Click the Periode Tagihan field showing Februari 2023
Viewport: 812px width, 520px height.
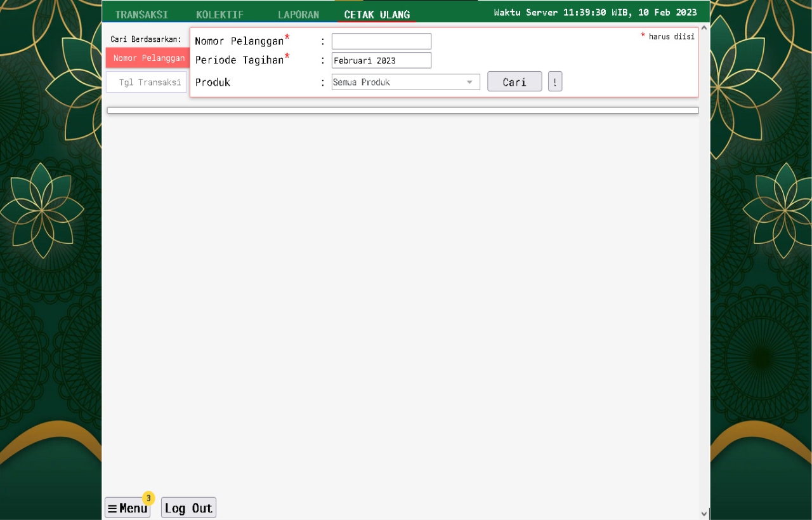tap(381, 60)
